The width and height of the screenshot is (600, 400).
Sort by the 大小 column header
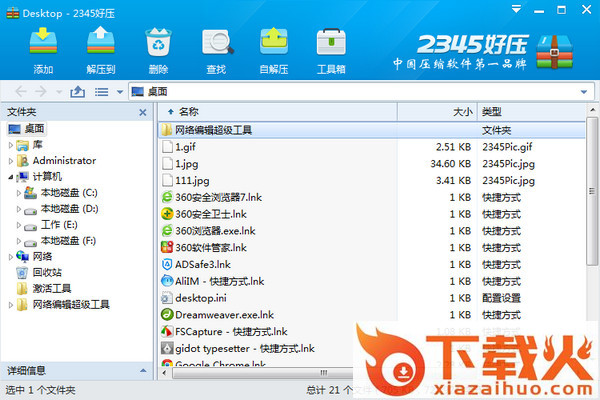click(437, 112)
